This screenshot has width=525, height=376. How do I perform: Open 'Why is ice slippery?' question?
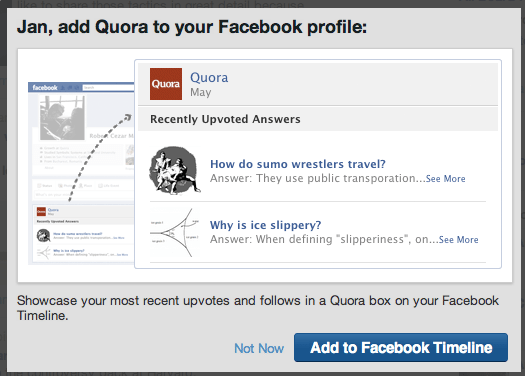tap(265, 225)
